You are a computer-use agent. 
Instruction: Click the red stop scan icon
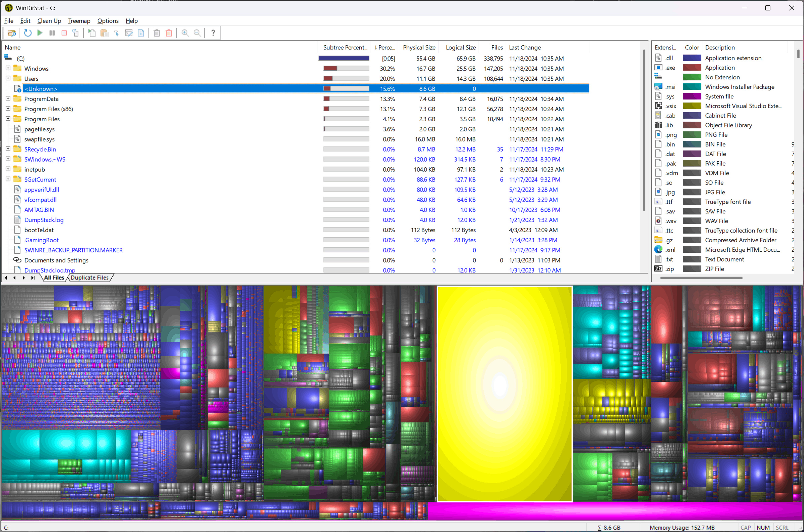[64, 33]
